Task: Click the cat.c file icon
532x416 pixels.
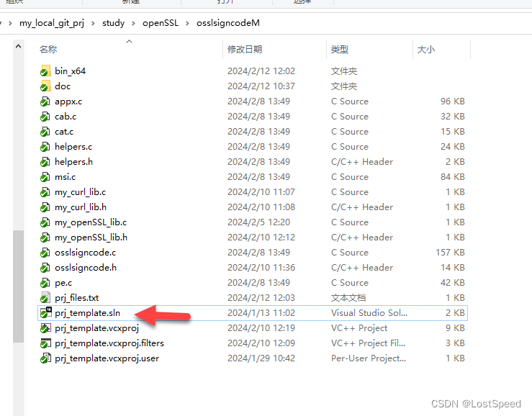Action: click(x=45, y=132)
